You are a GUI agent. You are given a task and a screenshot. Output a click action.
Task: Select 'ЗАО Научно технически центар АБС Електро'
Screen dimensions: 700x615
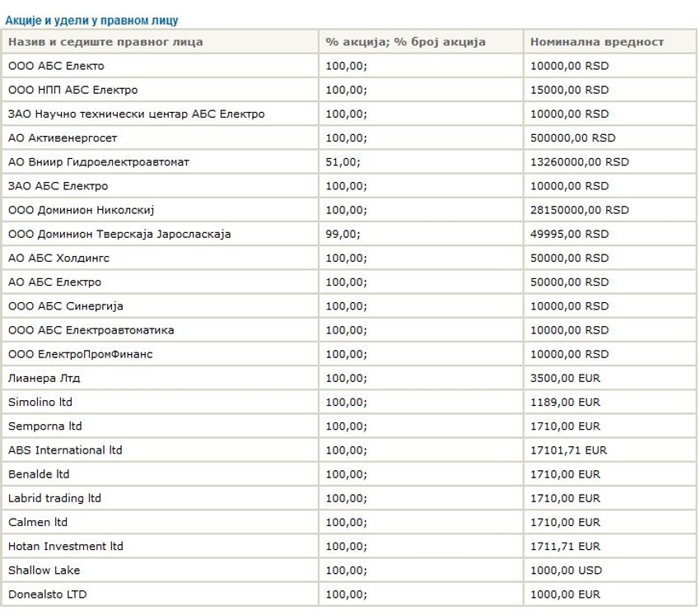point(136,114)
